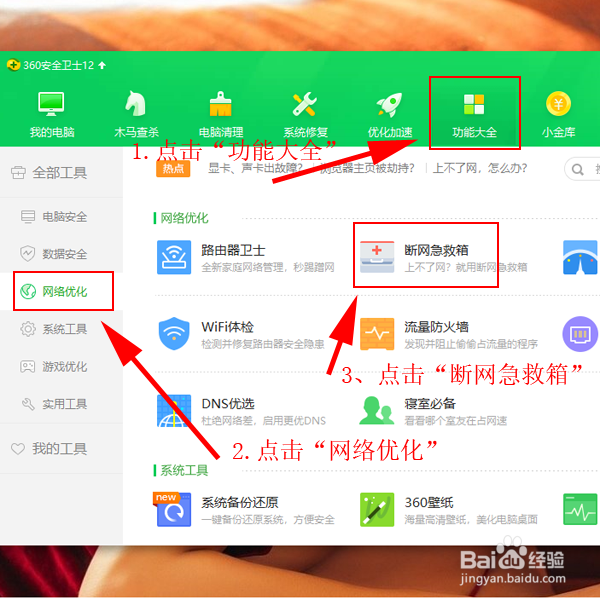
Task: Select 全部工具 in the sidebar
Action: [x=61, y=173]
